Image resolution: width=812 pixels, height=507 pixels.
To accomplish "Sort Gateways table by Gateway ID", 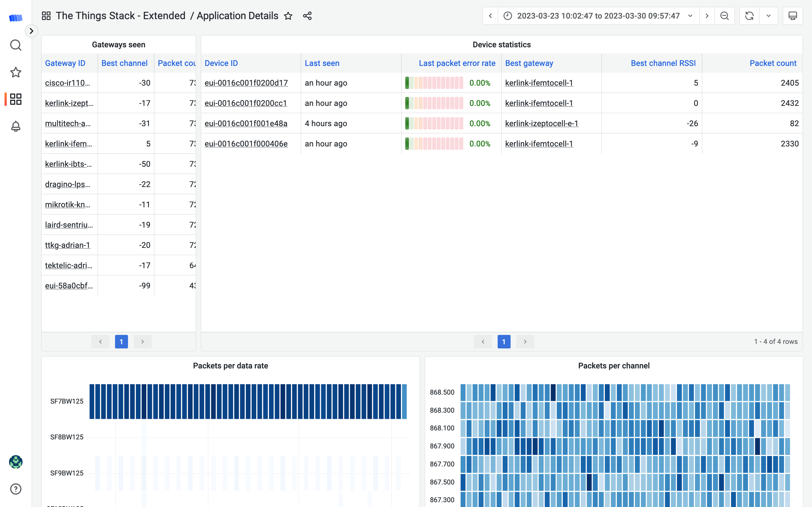I will (x=65, y=63).
